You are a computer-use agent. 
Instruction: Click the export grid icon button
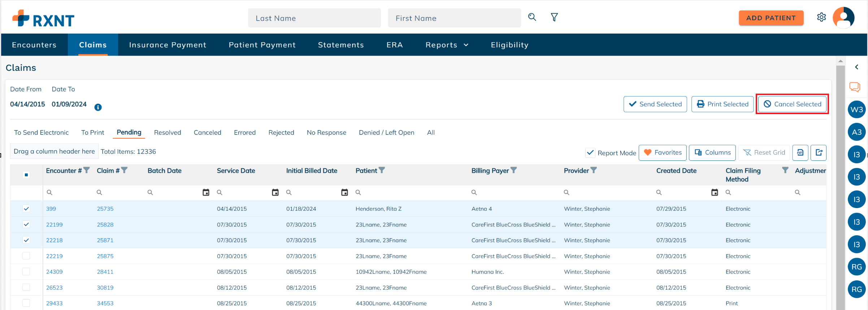coord(819,152)
